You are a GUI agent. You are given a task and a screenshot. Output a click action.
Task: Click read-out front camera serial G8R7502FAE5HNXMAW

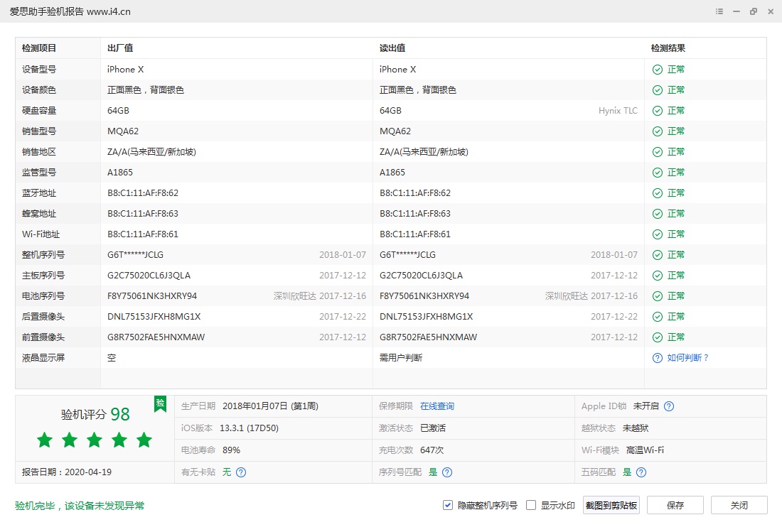[x=429, y=337]
